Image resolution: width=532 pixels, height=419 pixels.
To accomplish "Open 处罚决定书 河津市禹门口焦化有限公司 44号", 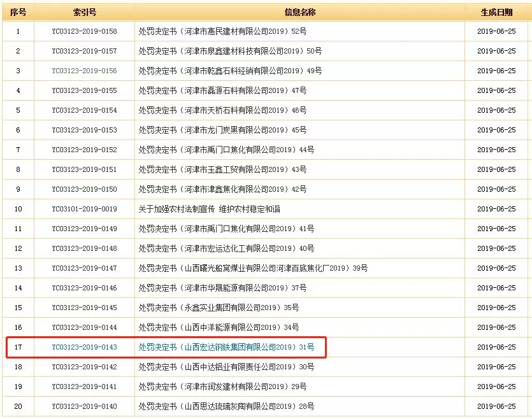I will pyautogui.click(x=226, y=150).
